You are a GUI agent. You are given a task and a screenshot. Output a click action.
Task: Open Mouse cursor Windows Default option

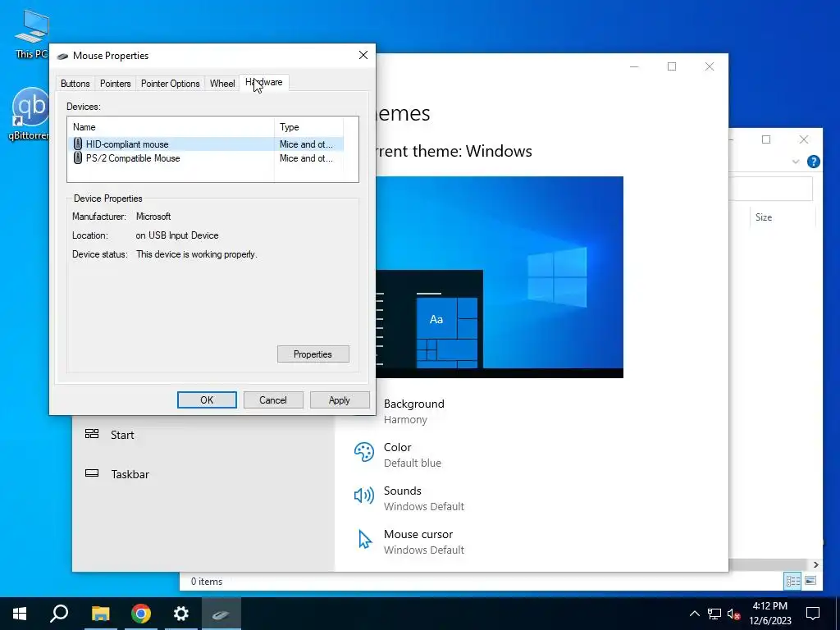(x=424, y=541)
